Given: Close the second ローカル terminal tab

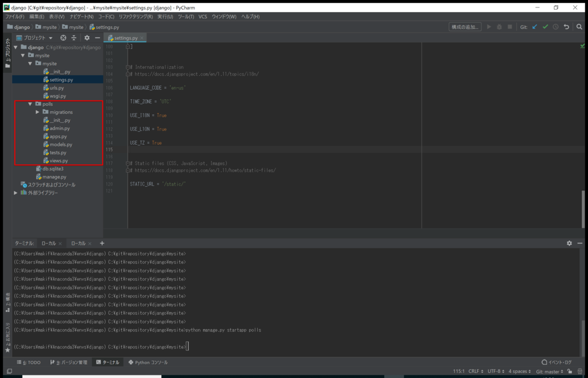Looking at the screenshot, I should tap(90, 244).
